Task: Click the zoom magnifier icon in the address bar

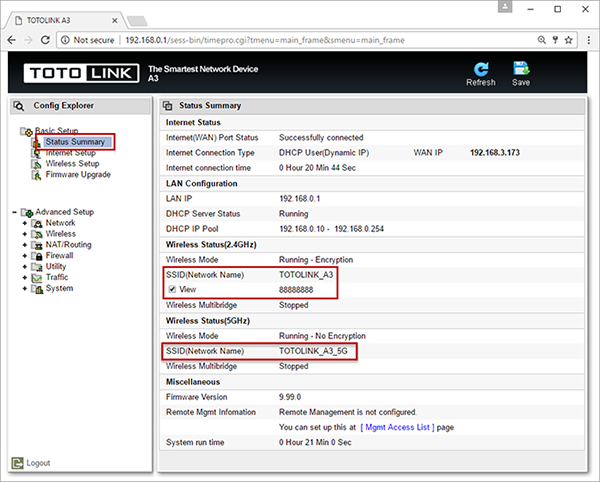Action: tap(542, 40)
